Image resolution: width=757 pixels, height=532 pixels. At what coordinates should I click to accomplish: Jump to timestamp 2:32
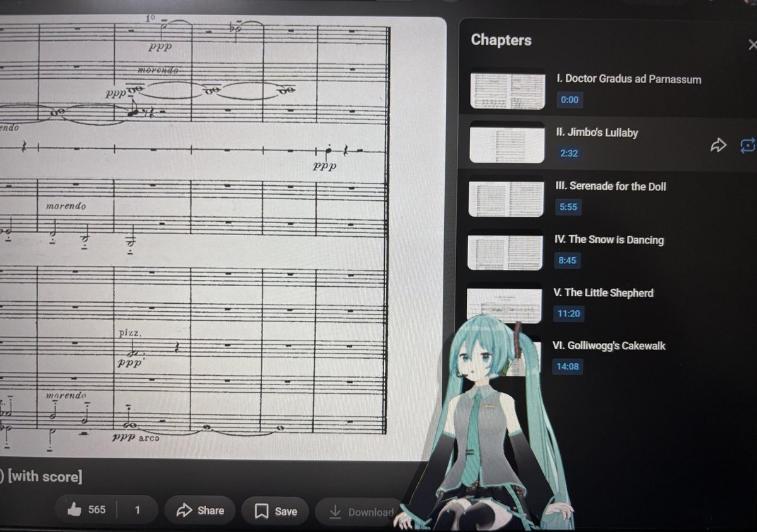(x=568, y=153)
